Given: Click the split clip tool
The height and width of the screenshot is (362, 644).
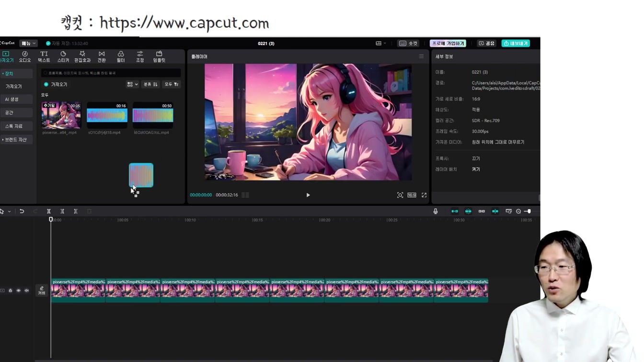Looking at the screenshot, I should coord(49,211).
